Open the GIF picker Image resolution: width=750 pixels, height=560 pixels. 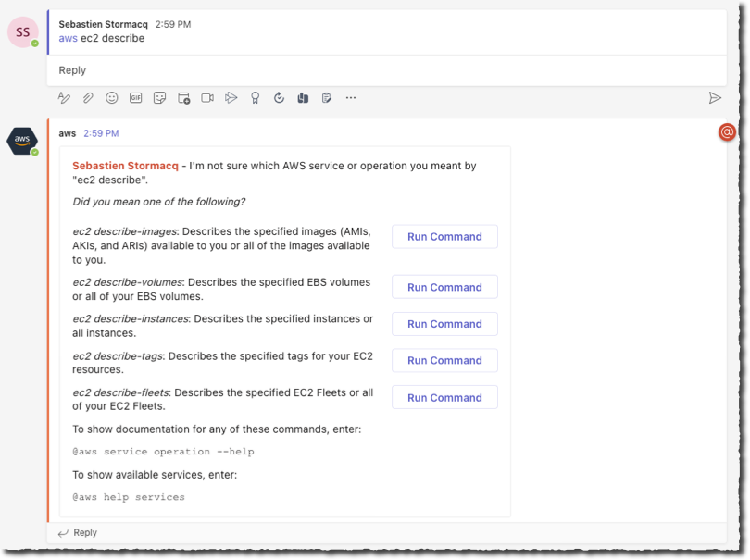pos(136,97)
